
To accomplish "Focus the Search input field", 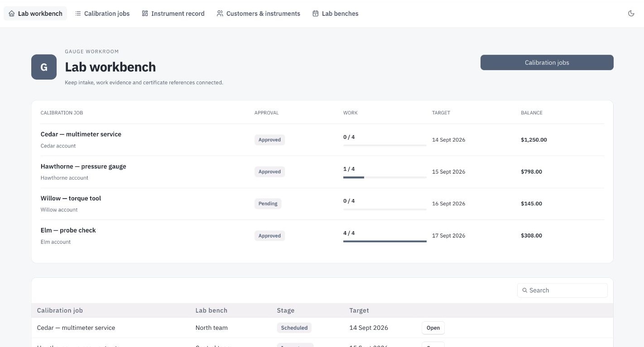I will pos(562,290).
